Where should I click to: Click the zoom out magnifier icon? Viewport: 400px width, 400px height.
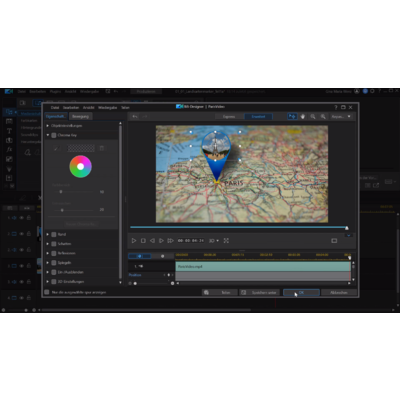tap(313, 116)
